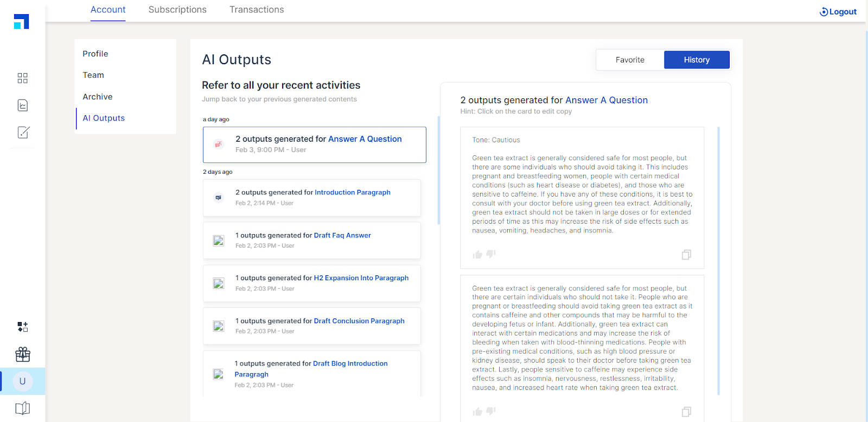The image size is (868, 422).
Task: Thumbs up the first Cautious tone output
Action: (x=477, y=255)
